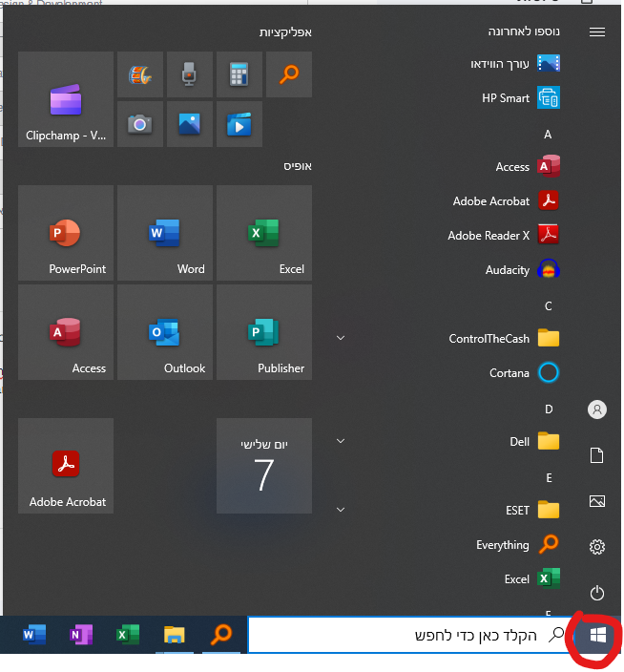Open the Everything search magnifier tile
624x672 pixels.
click(289, 74)
